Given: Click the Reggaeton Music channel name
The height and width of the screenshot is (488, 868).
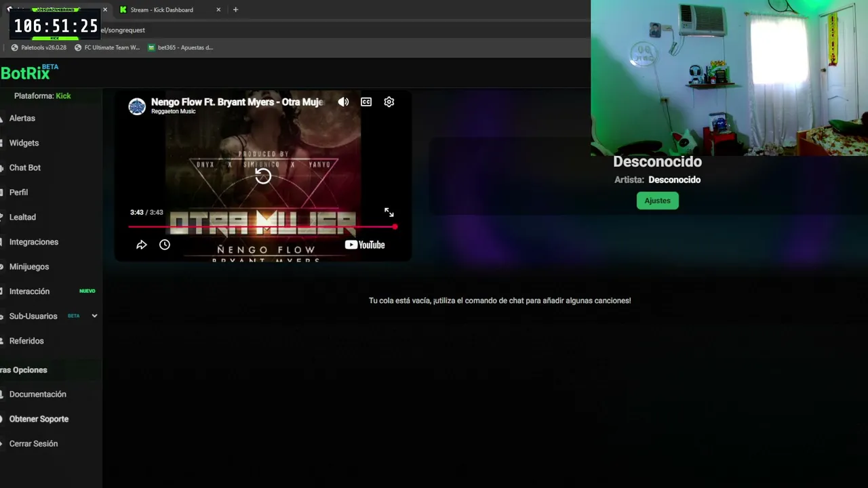Looking at the screenshot, I should click(x=173, y=111).
